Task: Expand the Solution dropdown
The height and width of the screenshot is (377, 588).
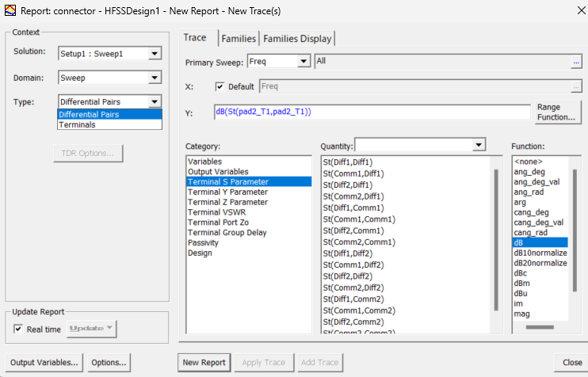Action: pyautogui.click(x=155, y=54)
